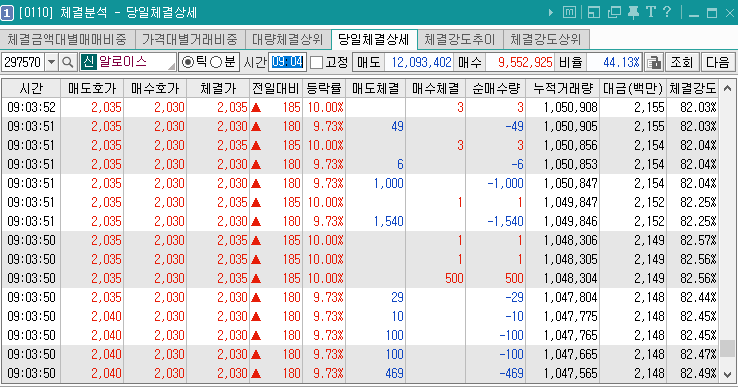Click the 등락률 column header
738x387 pixels.
pos(324,88)
